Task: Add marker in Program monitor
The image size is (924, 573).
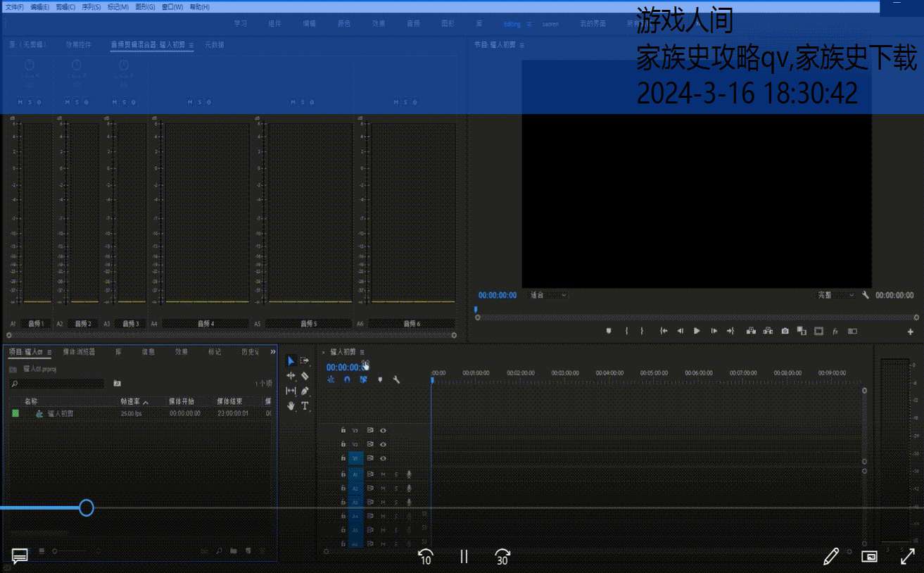Action: [609, 331]
